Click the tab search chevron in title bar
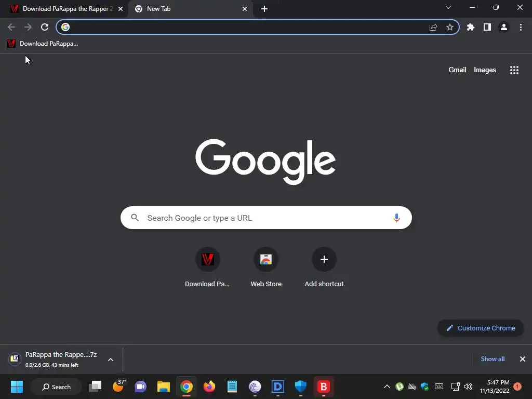This screenshot has height=399, width=532. coord(448,7)
